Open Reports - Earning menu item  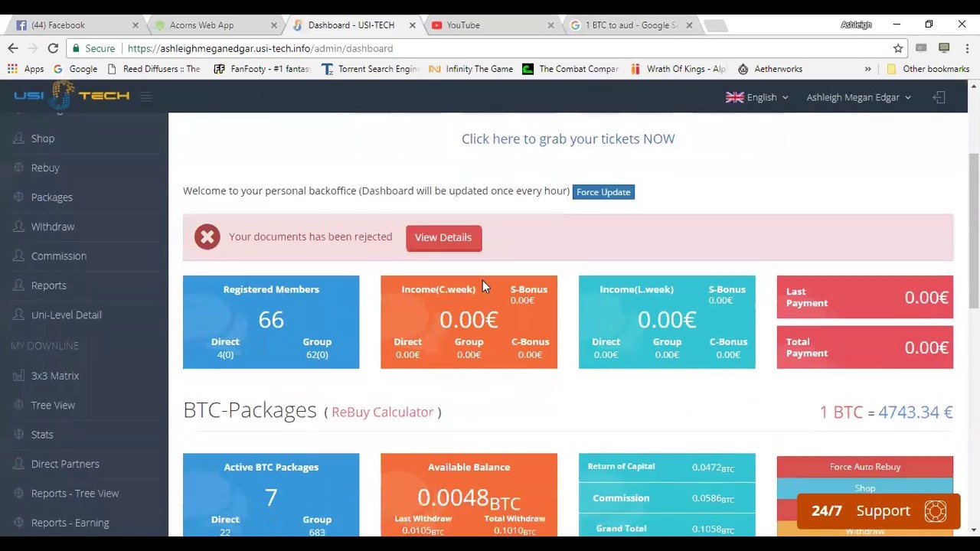[x=70, y=523]
